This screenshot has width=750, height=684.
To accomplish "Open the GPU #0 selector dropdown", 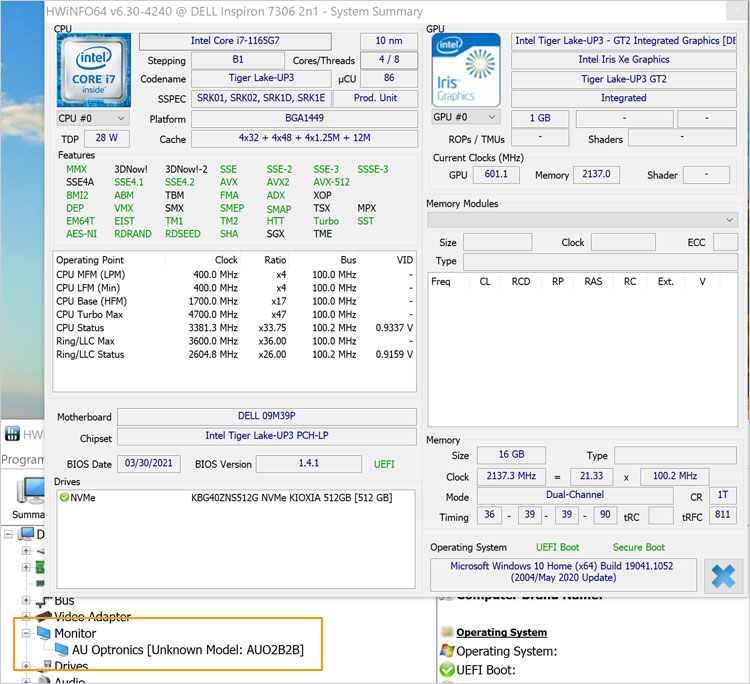I will (467, 117).
